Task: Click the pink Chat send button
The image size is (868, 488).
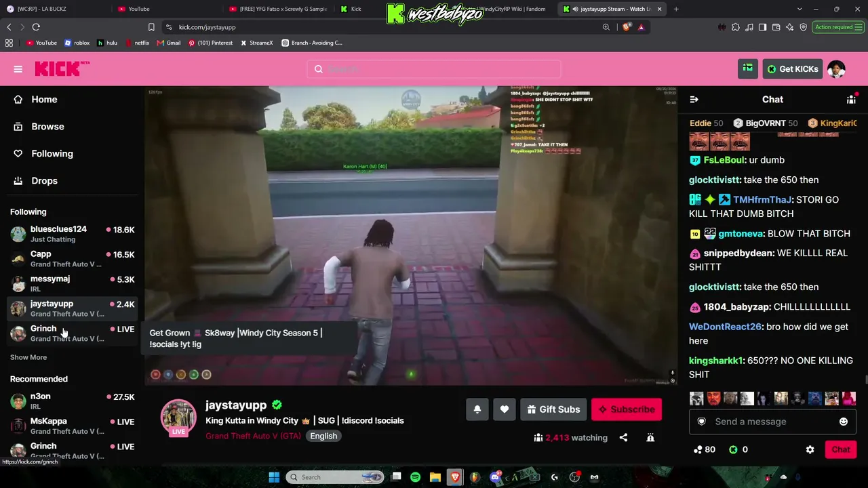Action: pos(841,449)
